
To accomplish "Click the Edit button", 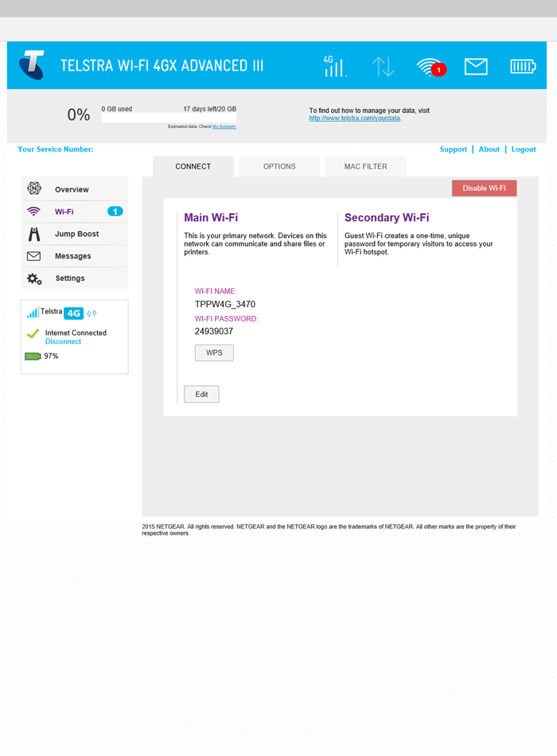I will 201,394.
